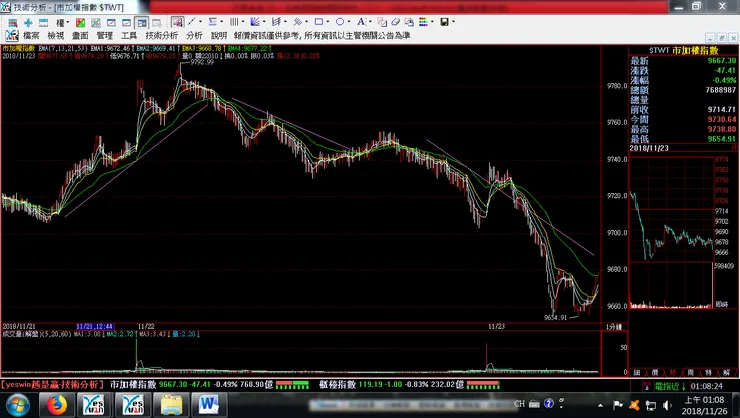This screenshot has width=740, height=418.
Task: Click the 9792.99 high price label
Action: pos(202,62)
